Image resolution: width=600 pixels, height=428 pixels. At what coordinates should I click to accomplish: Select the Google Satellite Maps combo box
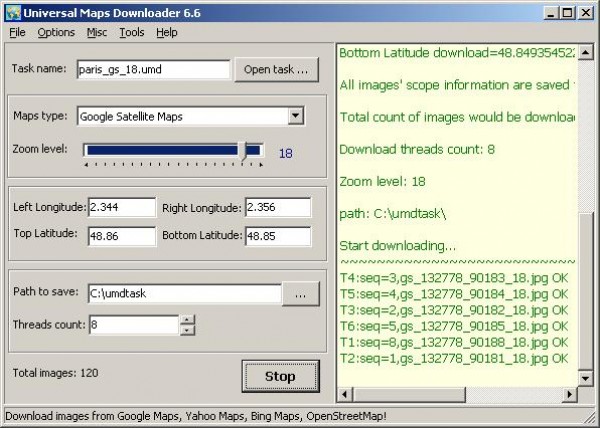click(191, 116)
